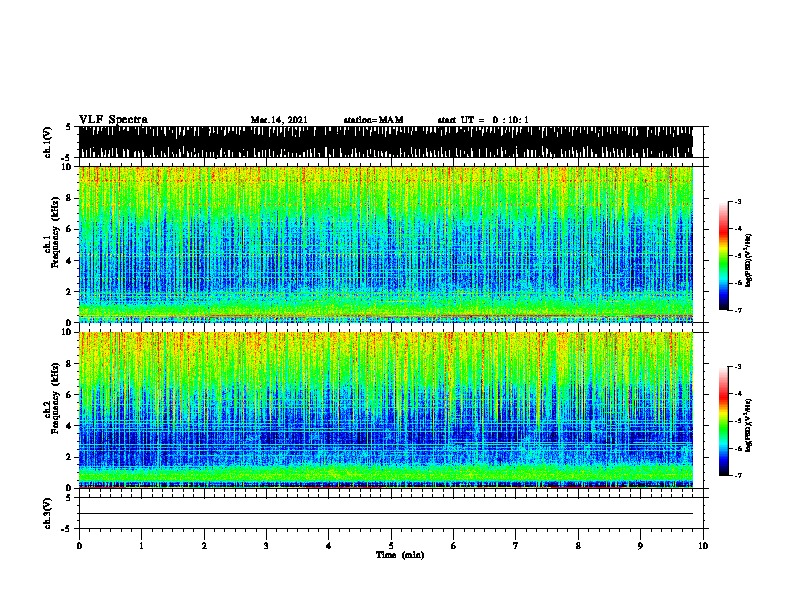Viewport: 792px width, 612px height.
Task: Click the "-5" tick of ch.3(V) axis
Action: pos(67,529)
